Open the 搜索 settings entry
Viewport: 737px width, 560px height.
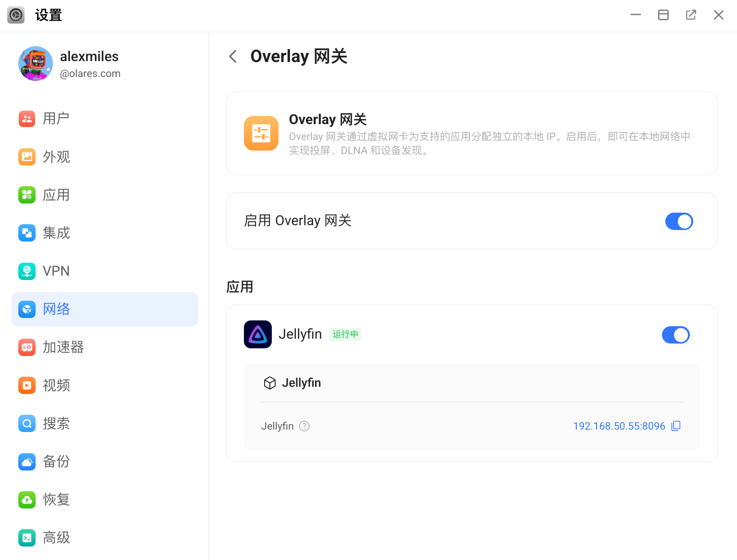click(x=105, y=423)
